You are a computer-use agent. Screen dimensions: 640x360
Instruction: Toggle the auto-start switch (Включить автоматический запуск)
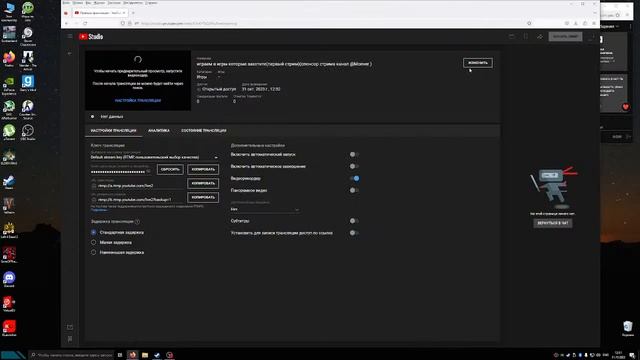(354, 154)
